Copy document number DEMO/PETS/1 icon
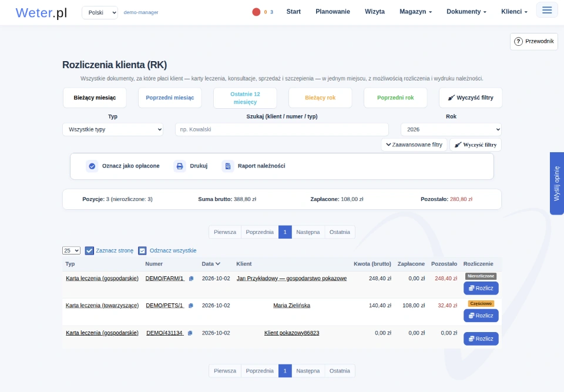 coord(190,306)
